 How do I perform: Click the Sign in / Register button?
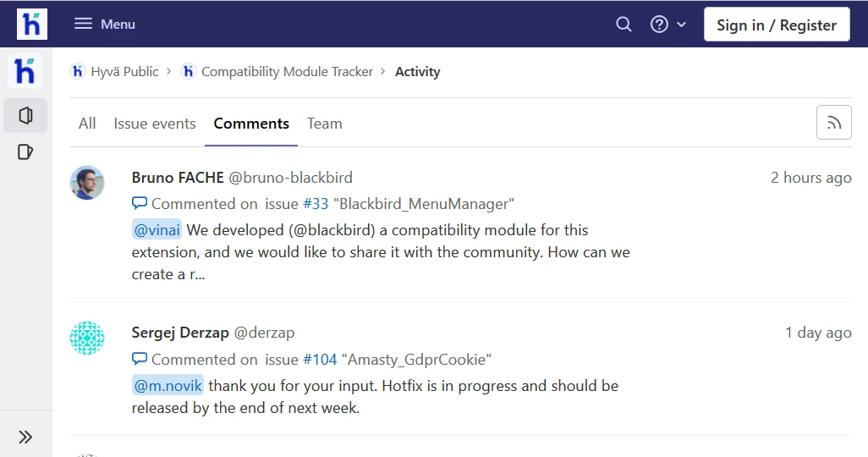(776, 25)
